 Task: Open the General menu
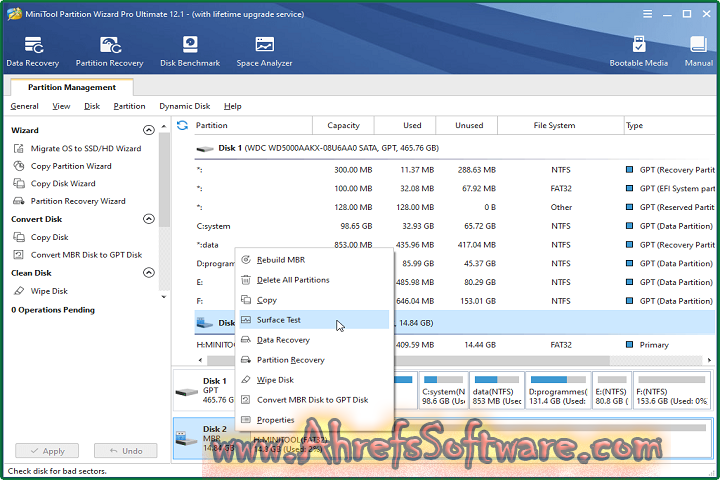24,106
